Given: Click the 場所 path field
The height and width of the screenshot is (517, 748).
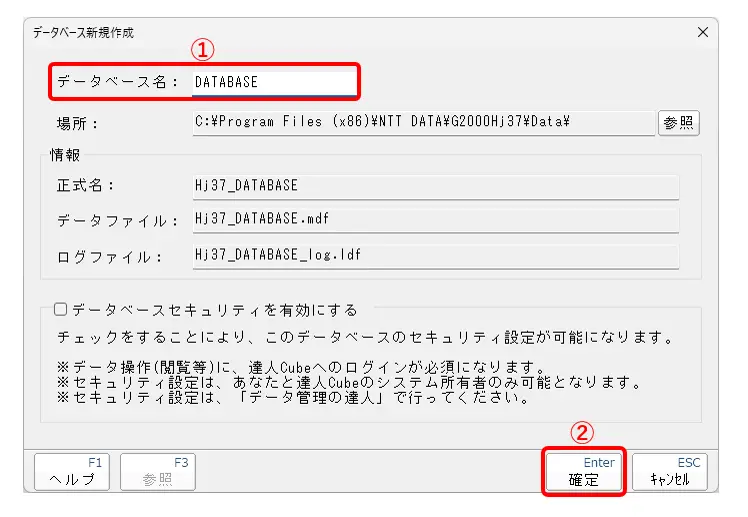Looking at the screenshot, I should [423, 122].
